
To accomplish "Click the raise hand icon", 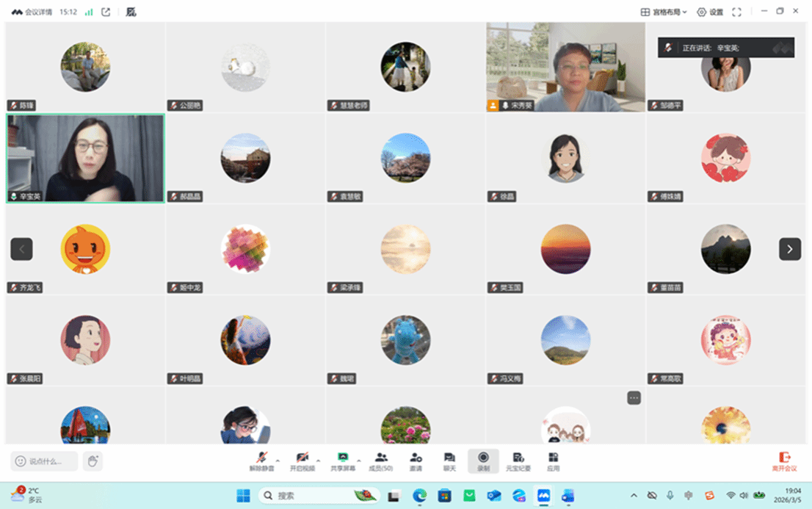I will [93, 461].
